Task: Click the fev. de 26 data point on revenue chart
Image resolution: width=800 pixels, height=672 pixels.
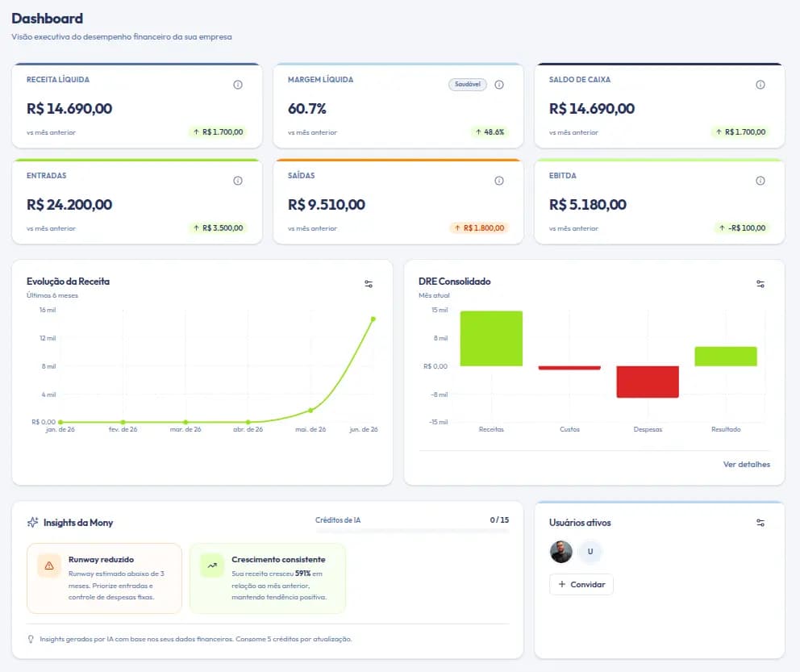Action: coord(123,422)
